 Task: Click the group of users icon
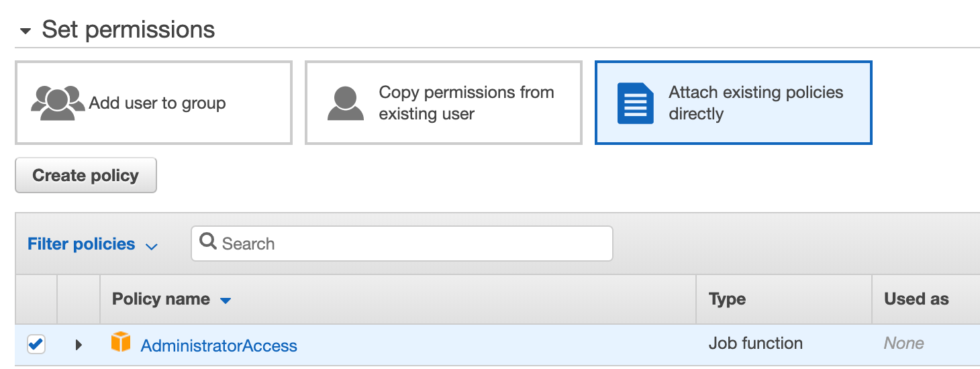pyautogui.click(x=58, y=103)
